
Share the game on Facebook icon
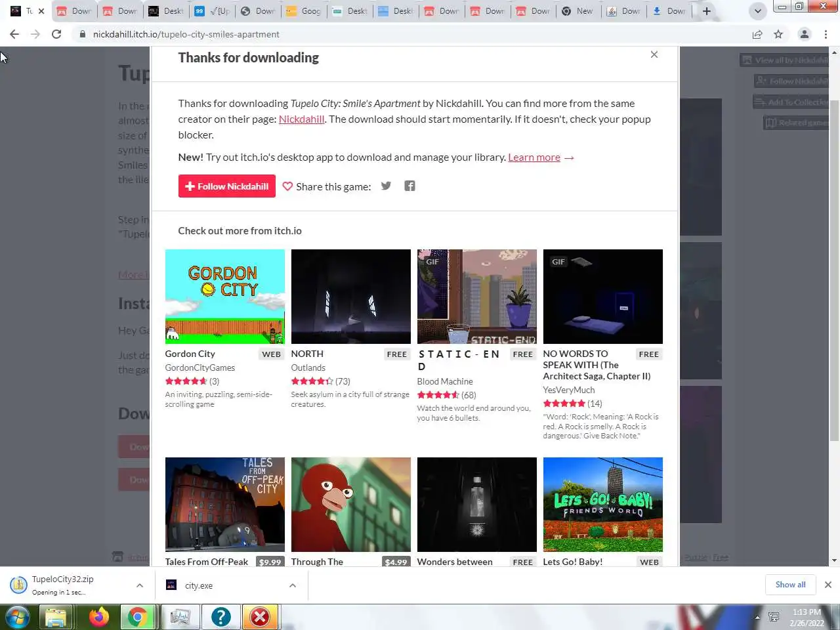point(409,186)
